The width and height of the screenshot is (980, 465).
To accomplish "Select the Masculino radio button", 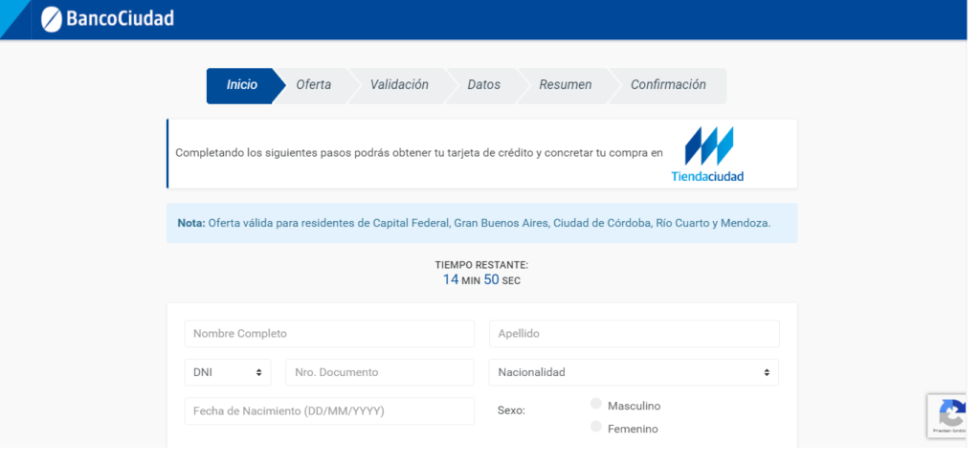I will click(x=597, y=405).
